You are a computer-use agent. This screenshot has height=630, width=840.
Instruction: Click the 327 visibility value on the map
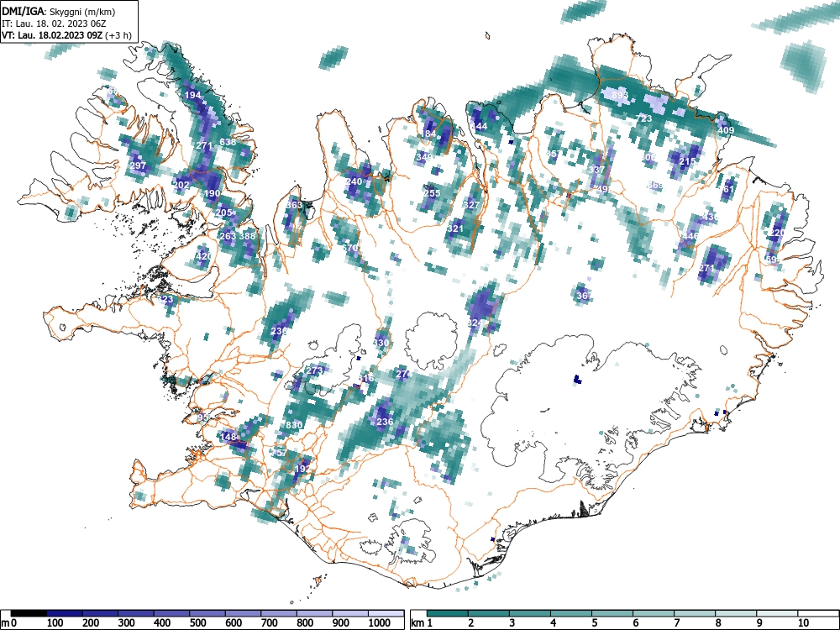471,205
